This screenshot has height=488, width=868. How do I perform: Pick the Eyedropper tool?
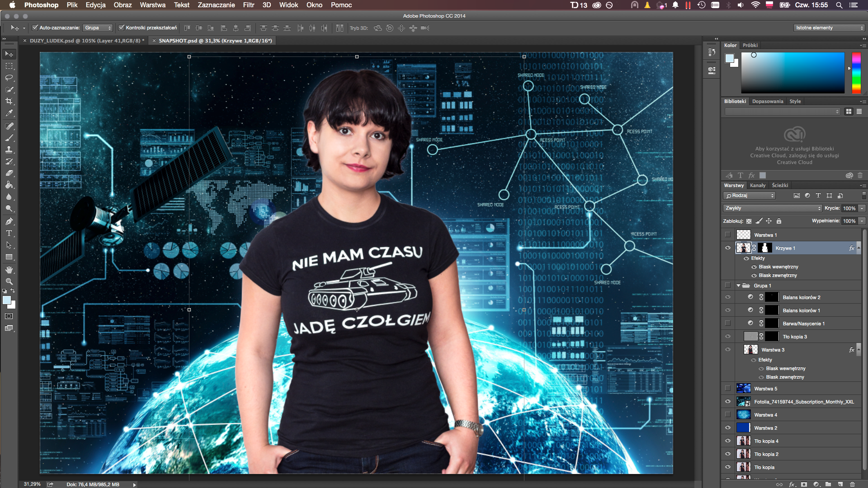pos(9,113)
